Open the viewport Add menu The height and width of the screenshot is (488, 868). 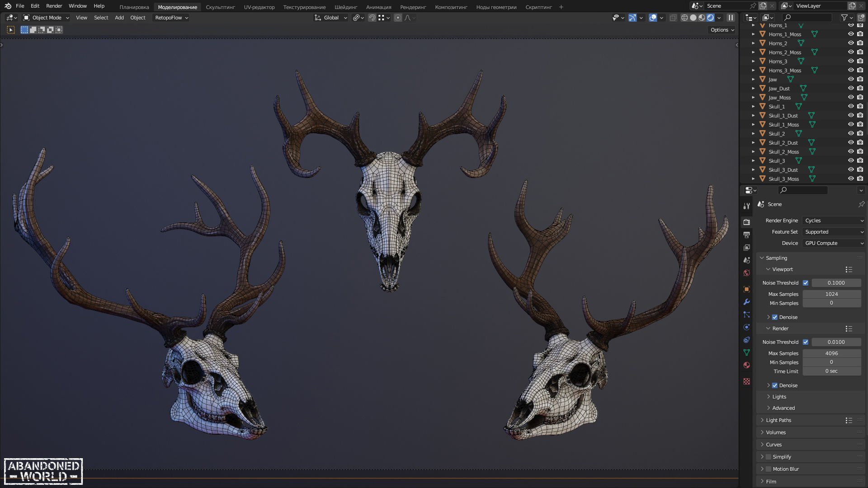click(119, 18)
